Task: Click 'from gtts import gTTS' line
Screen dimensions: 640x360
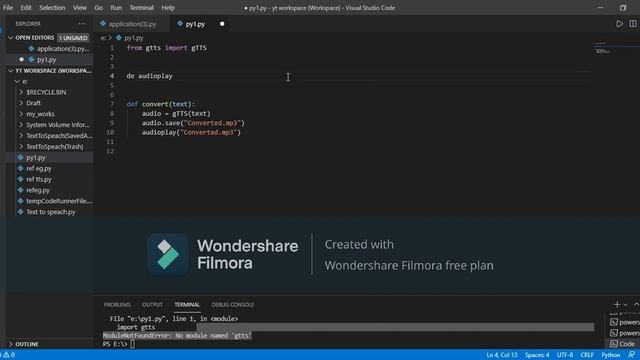Action: pos(167,48)
